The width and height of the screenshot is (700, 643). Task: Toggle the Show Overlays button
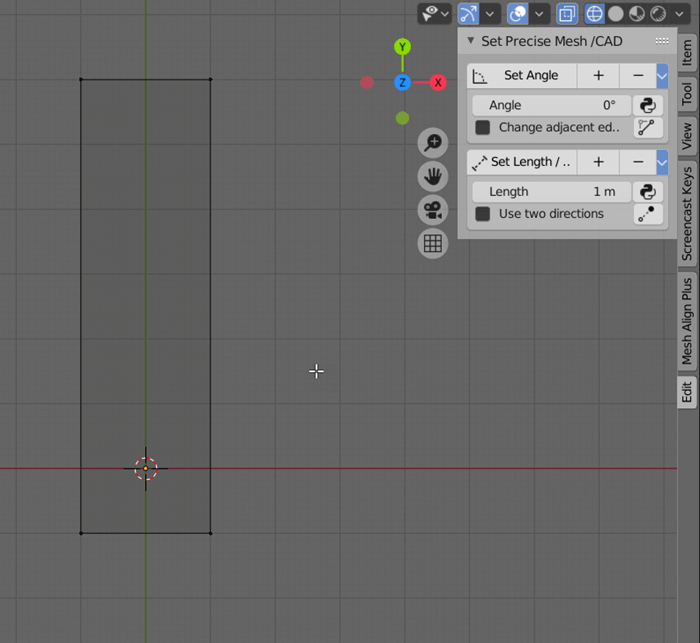(518, 14)
